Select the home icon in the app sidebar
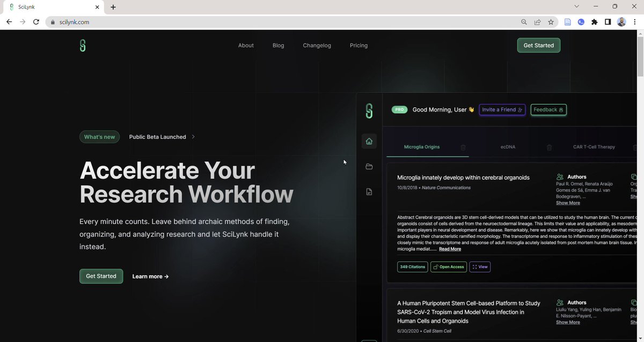This screenshot has height=342, width=644. point(369,142)
